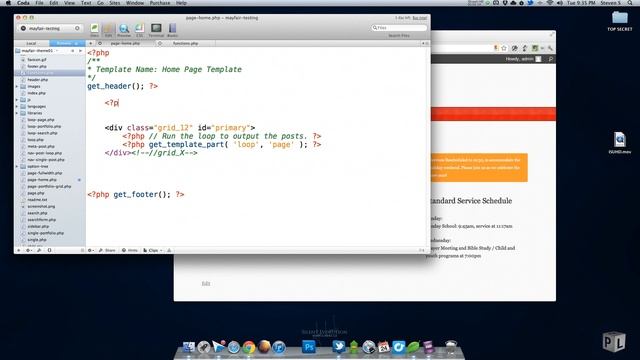Select favicon.gif in file list
The width and height of the screenshot is (640, 360).
click(x=37, y=60)
